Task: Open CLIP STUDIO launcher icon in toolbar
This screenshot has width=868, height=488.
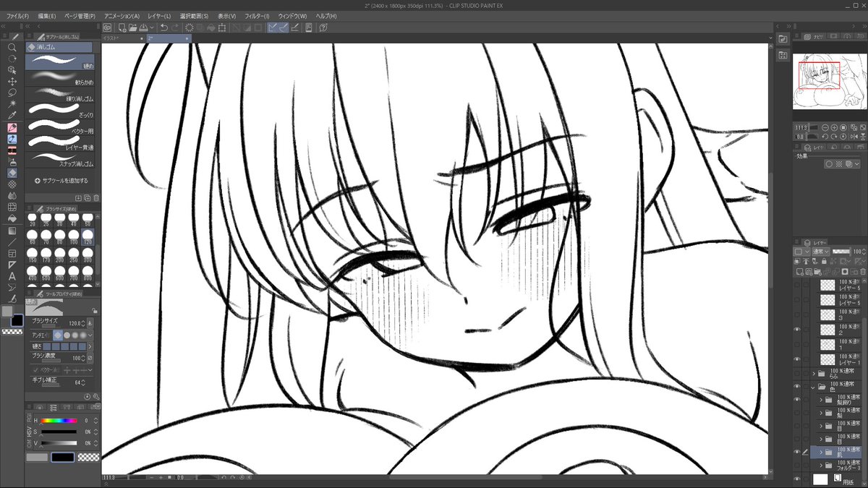Action: tap(107, 27)
